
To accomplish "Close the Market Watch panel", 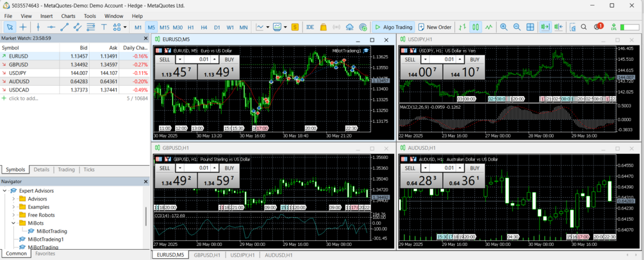I will (x=145, y=38).
